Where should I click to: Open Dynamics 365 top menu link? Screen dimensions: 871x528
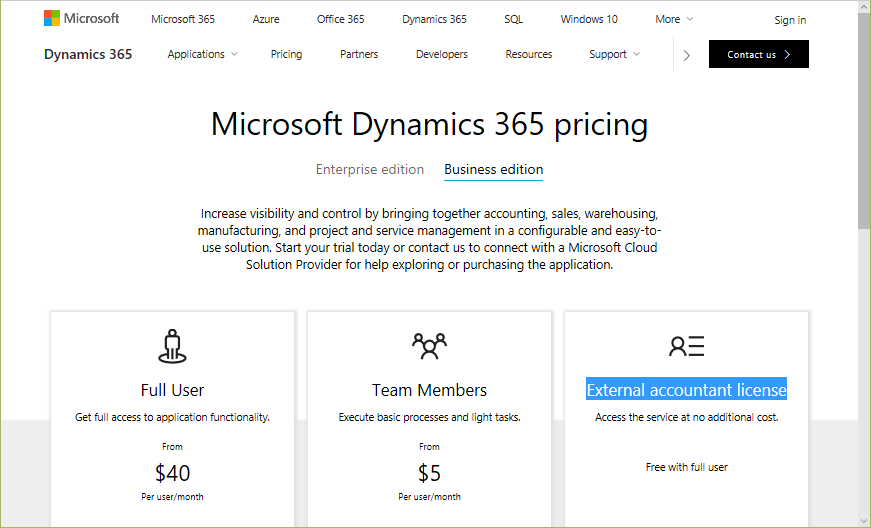pos(434,19)
